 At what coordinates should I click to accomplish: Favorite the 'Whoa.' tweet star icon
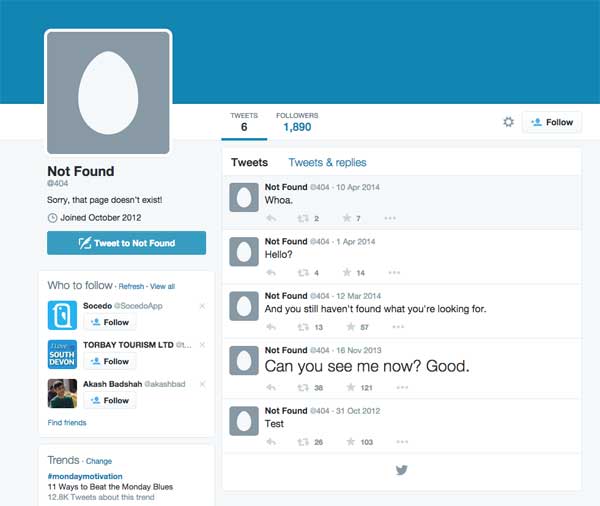346,218
